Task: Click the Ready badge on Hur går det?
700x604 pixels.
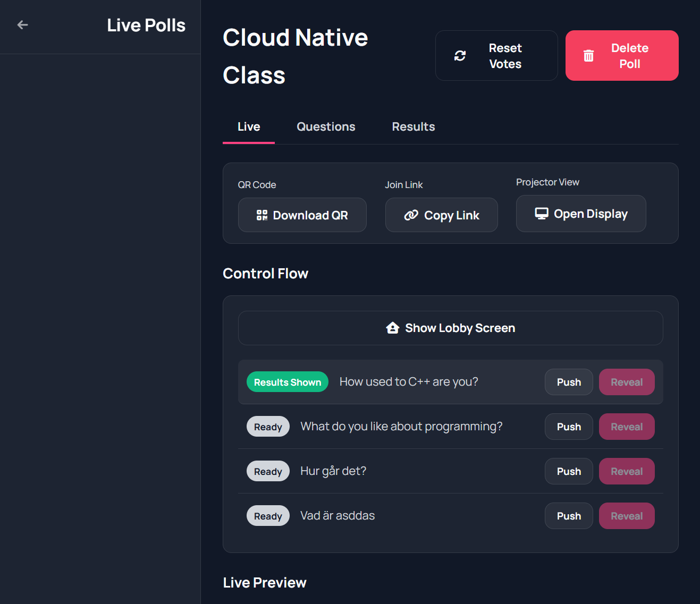Action: [x=268, y=471]
